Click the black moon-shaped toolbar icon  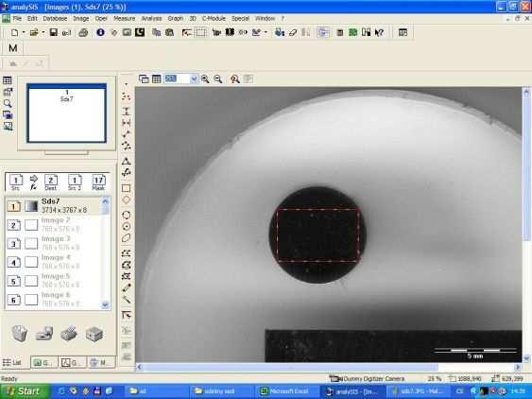click(x=140, y=32)
